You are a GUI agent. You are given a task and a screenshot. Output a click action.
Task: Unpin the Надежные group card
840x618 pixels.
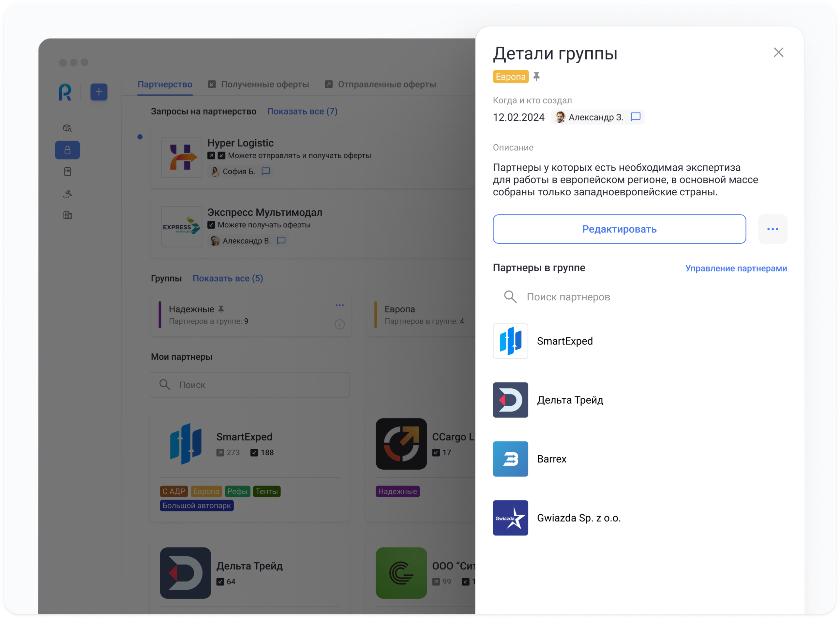coord(222,309)
